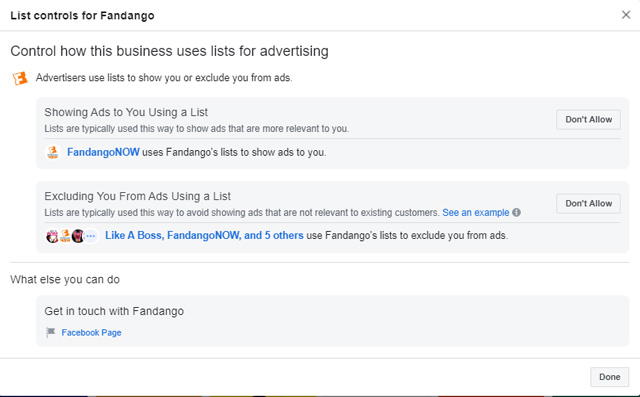
Task: Click 'Get in touch with Fandango' text
Action: 114,311
